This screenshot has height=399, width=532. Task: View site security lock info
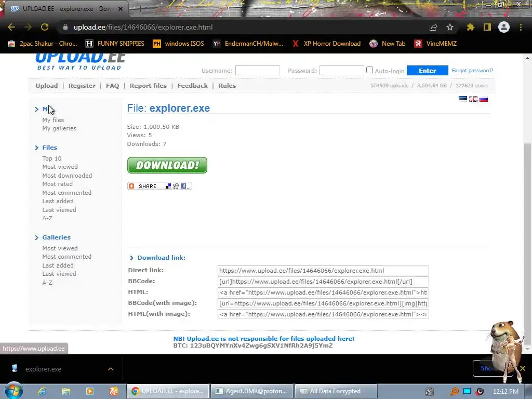coord(65,27)
